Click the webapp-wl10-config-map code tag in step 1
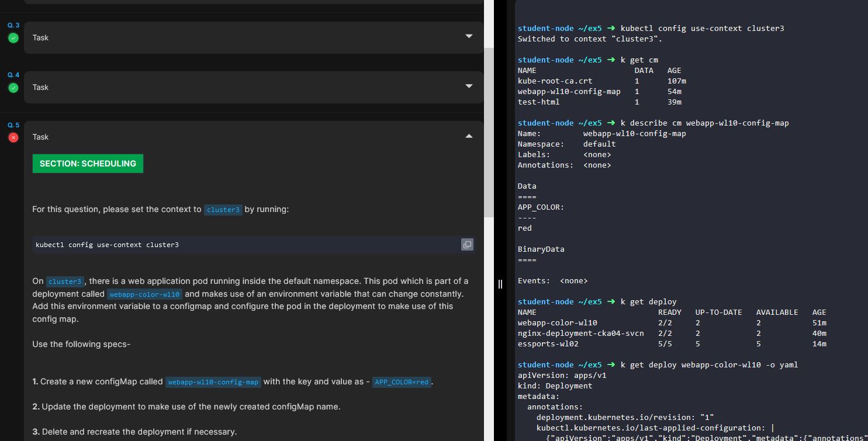Viewport: 868px width, 441px height. 213,382
